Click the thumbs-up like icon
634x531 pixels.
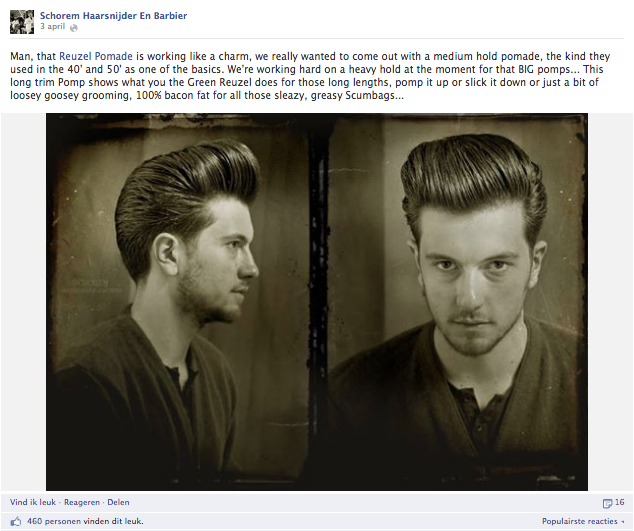pyautogui.click(x=15, y=521)
